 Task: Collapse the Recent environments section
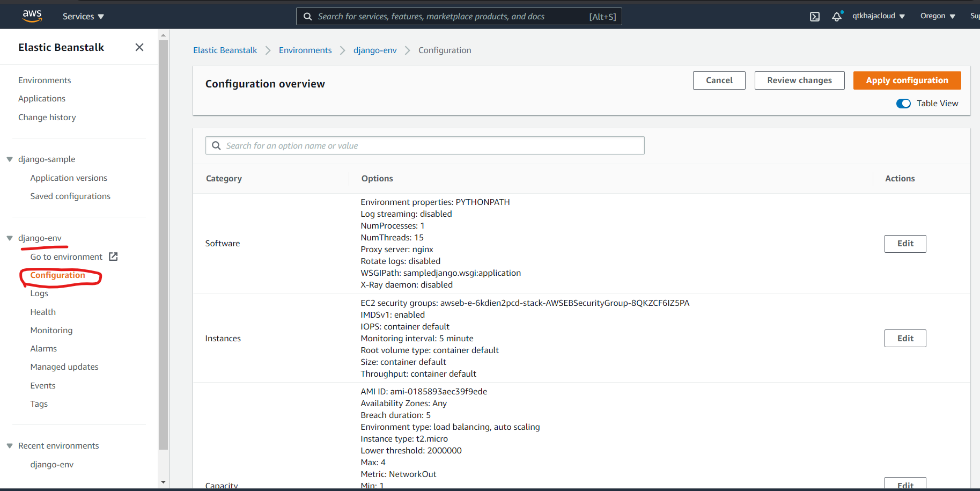click(x=10, y=446)
